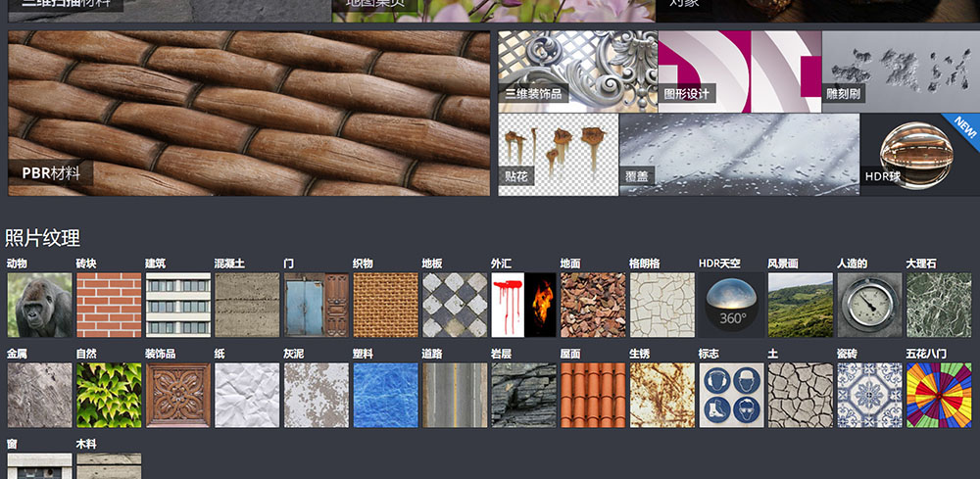Select the 塑料 blue plastic thumbnail
The height and width of the screenshot is (479, 980).
point(385,396)
